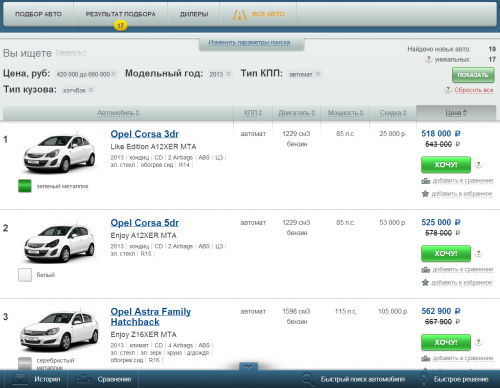This screenshot has width=500, height=388.
Task: Click the 105 000 р. discount value
Action: (x=393, y=311)
